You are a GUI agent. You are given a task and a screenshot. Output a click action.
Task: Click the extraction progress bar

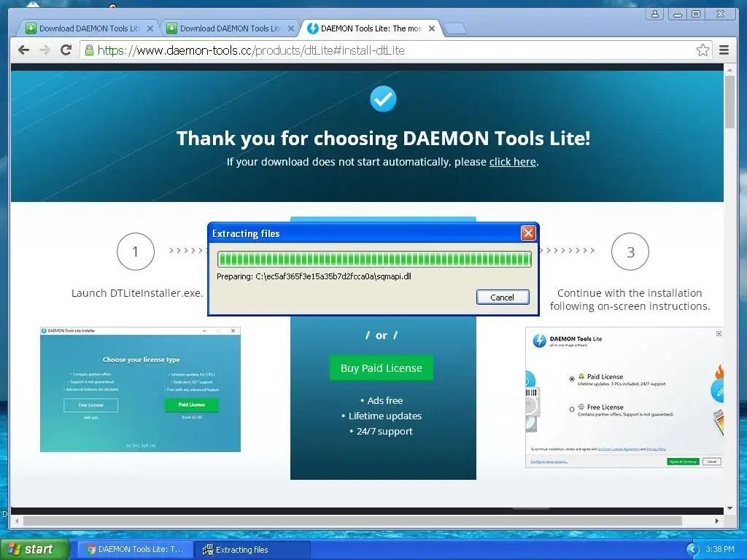(374, 260)
